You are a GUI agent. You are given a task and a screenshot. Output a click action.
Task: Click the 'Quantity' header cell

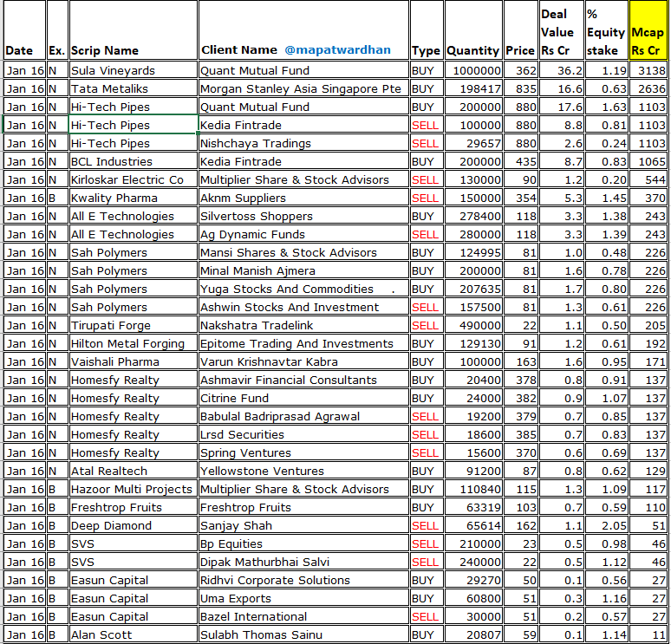473,30
